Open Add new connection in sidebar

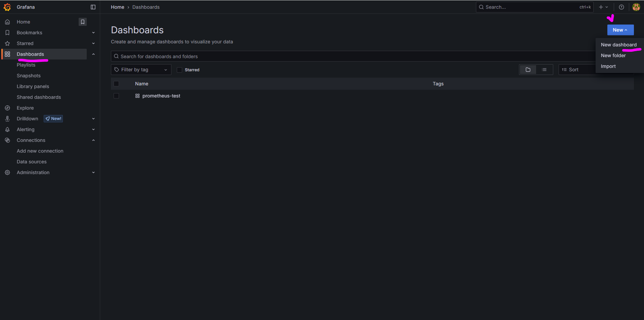40,151
